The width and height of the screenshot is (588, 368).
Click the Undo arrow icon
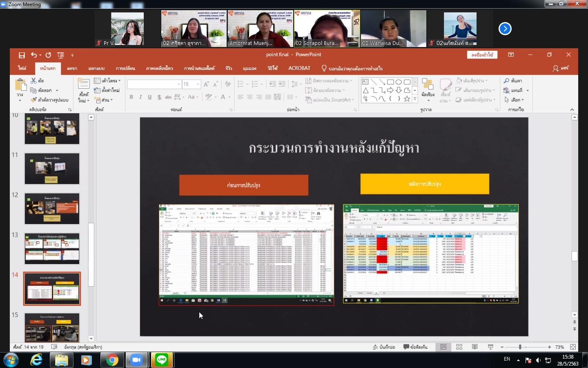point(33,55)
